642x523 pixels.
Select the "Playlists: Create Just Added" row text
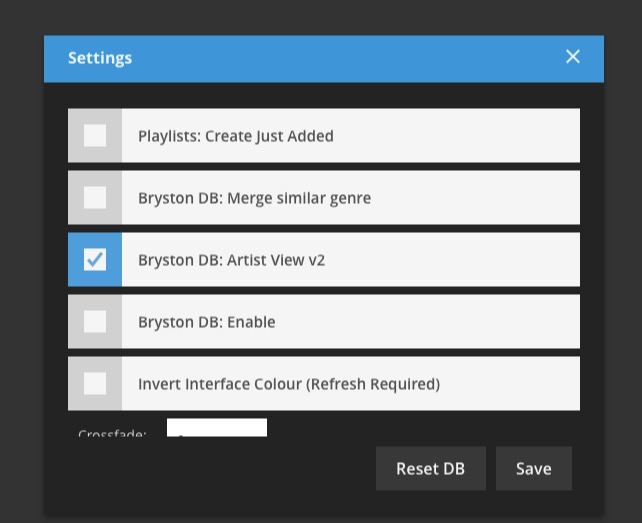(236, 136)
